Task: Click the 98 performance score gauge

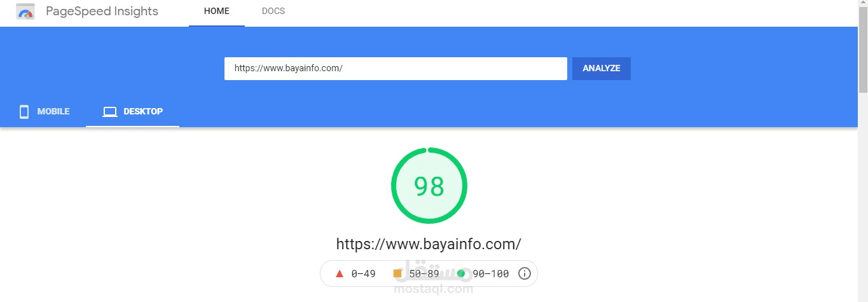Action: (429, 186)
